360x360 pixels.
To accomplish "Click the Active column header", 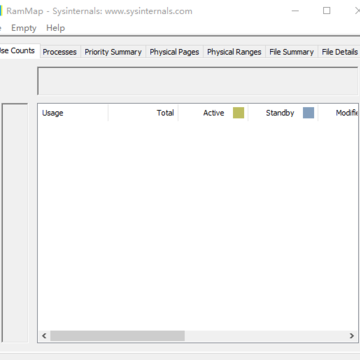I will pyautogui.click(x=213, y=113).
